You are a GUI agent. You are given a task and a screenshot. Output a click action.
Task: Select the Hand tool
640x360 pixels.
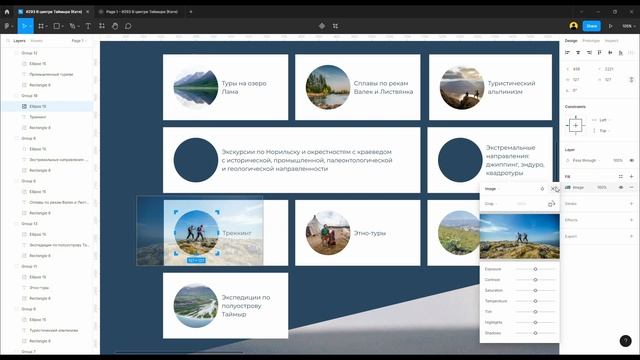coord(115,26)
